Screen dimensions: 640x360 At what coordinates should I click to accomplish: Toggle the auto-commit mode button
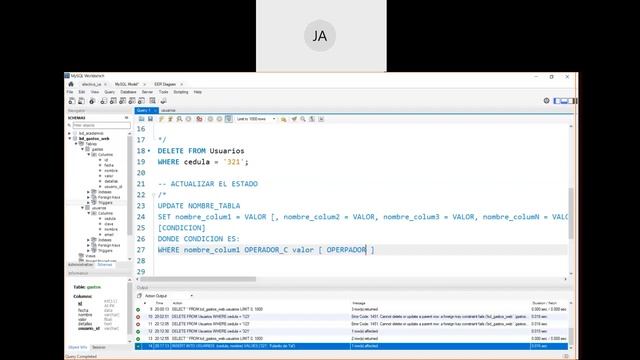click(x=229, y=119)
